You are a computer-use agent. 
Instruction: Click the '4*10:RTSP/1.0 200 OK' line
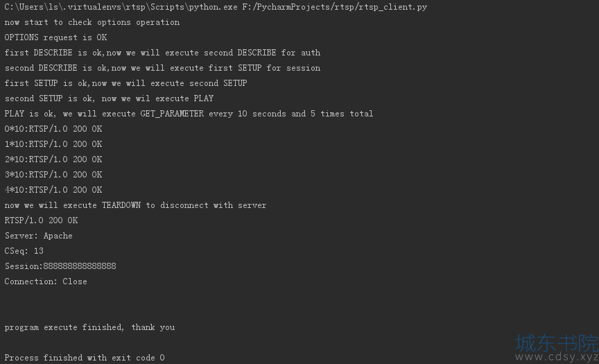point(53,190)
